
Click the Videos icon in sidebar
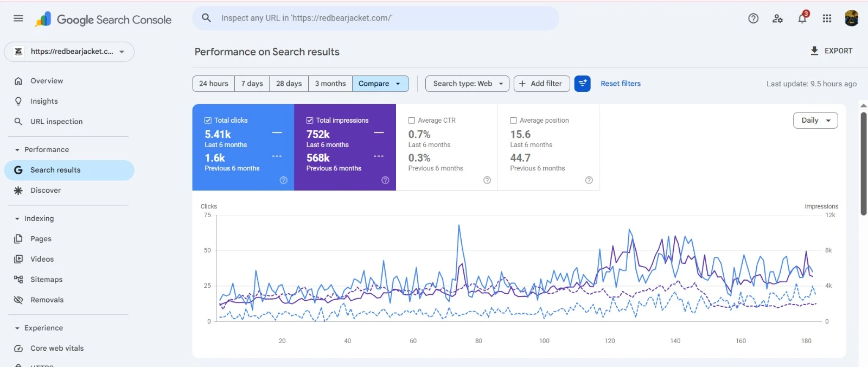[18, 259]
